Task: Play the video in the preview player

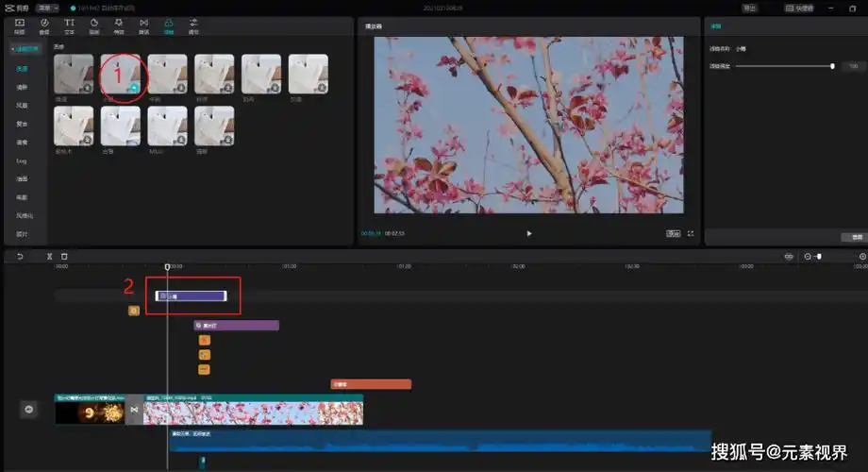Action: click(528, 233)
